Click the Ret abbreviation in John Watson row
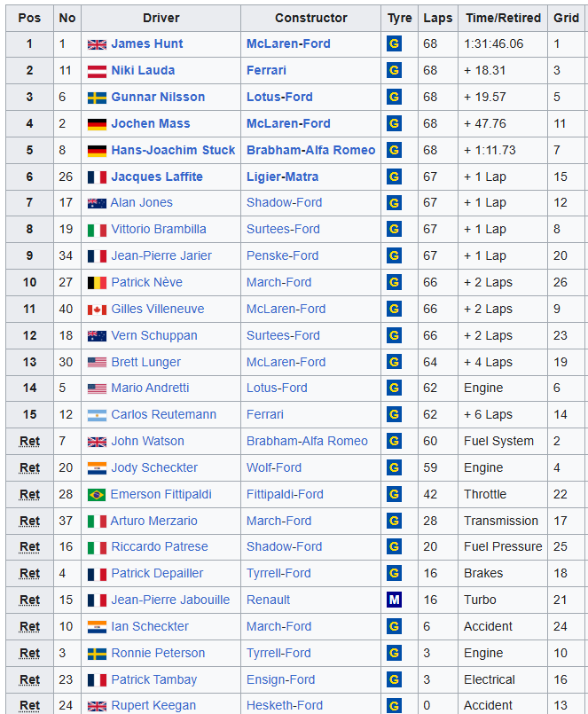Viewport: 588px width, 714px height. (x=29, y=441)
